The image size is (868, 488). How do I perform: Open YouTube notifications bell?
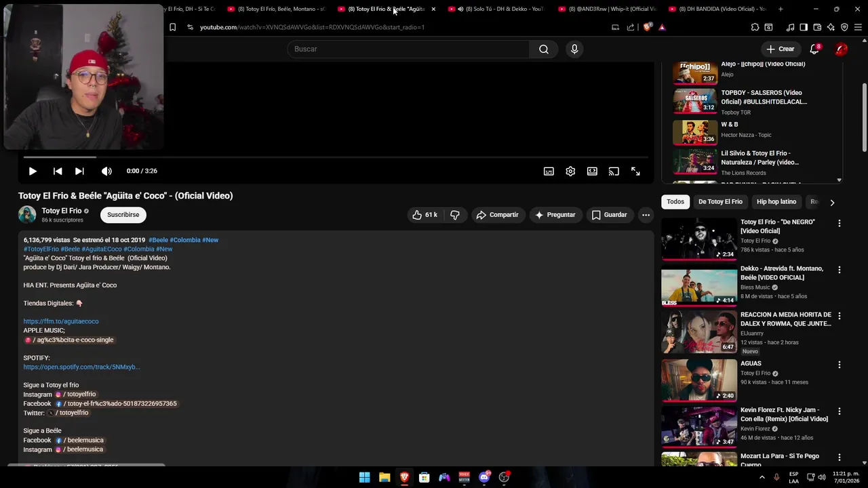[x=814, y=49]
